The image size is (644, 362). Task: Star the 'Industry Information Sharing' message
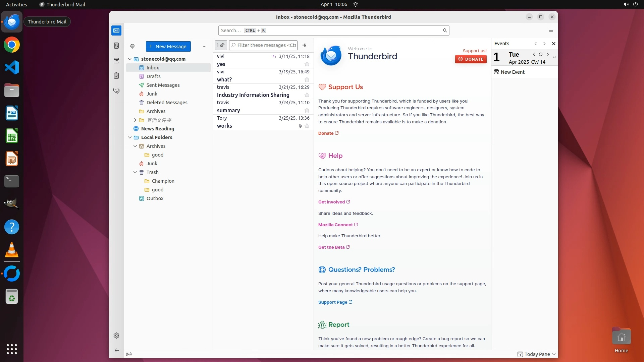(x=307, y=95)
